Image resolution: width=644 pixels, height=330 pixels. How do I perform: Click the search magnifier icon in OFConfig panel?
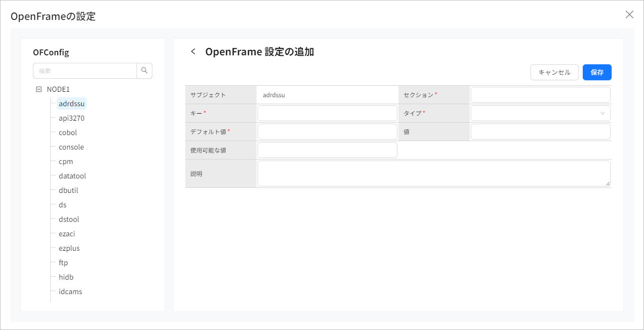coord(144,70)
